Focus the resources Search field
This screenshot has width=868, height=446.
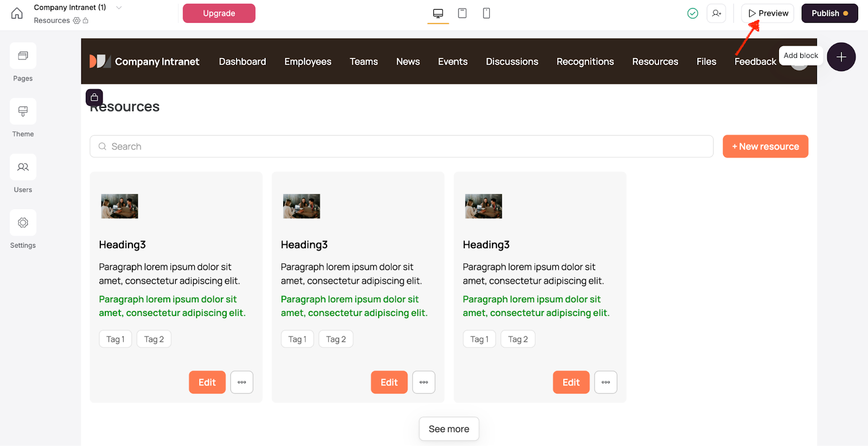point(401,146)
